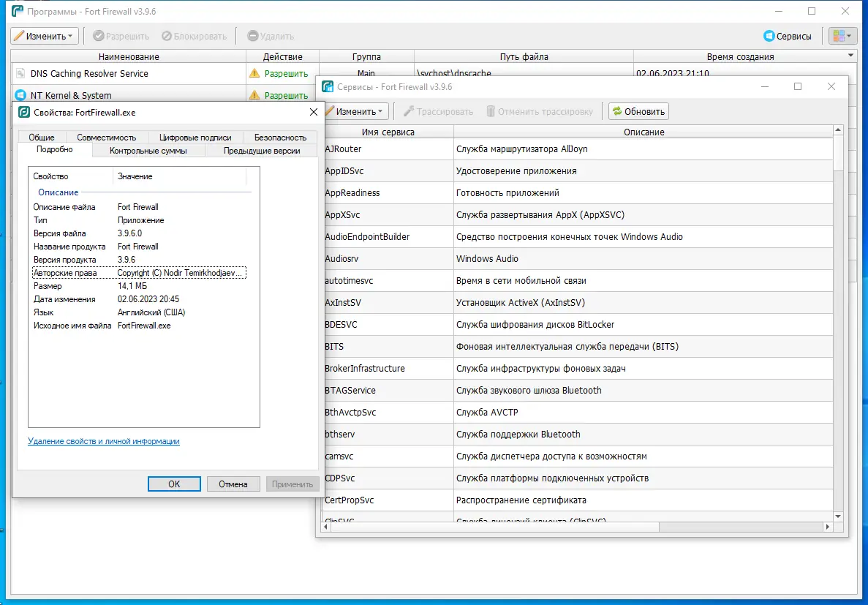This screenshot has height=605, width=868.
Task: Click Services list vertical scrollbar up arrow
Action: [837, 130]
